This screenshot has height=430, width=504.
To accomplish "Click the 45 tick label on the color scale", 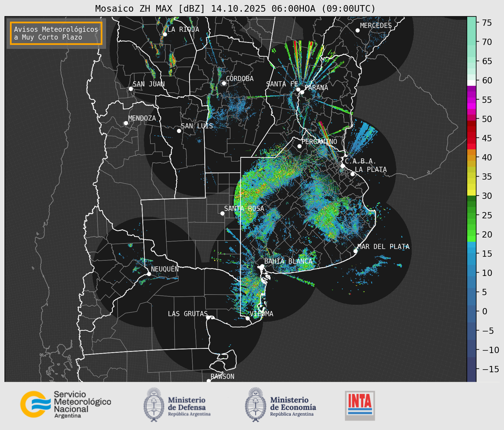I will tap(487, 138).
